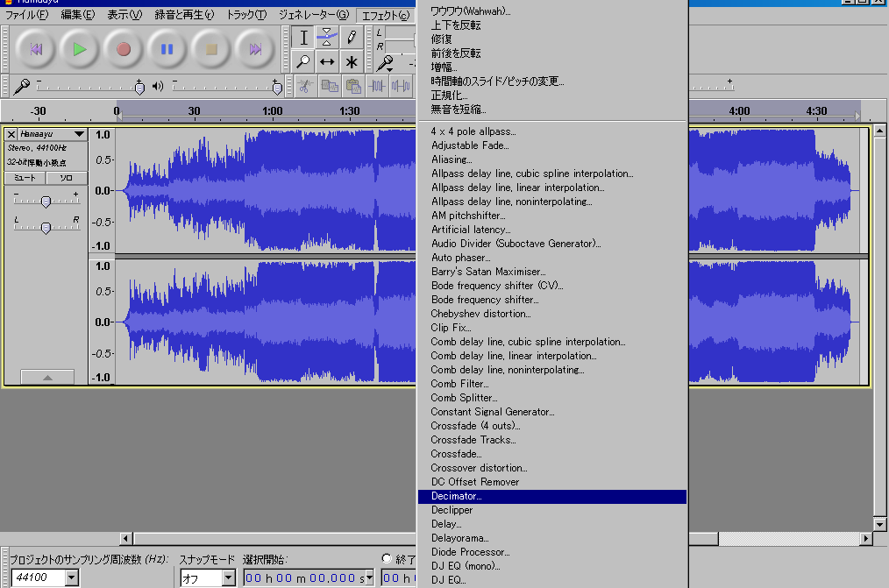Click the Skip to End button
Screen dimensions: 889x588
pyautogui.click(x=254, y=49)
